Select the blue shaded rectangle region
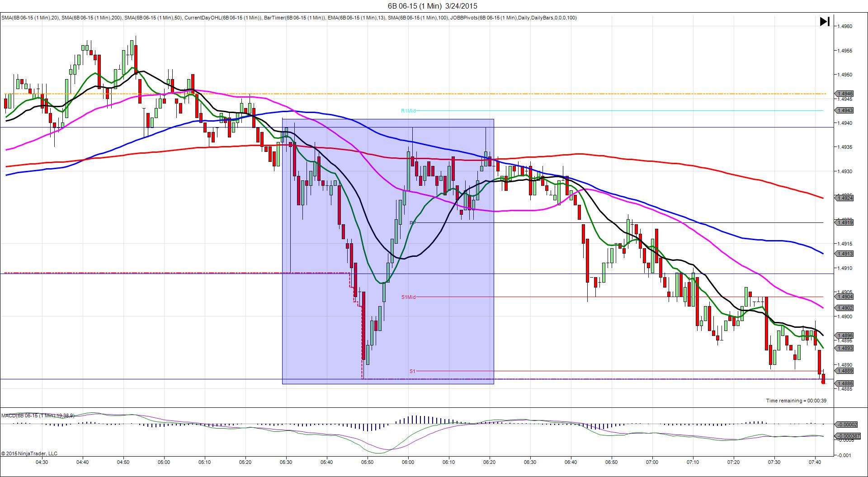This screenshot has width=868, height=477. 388,251
